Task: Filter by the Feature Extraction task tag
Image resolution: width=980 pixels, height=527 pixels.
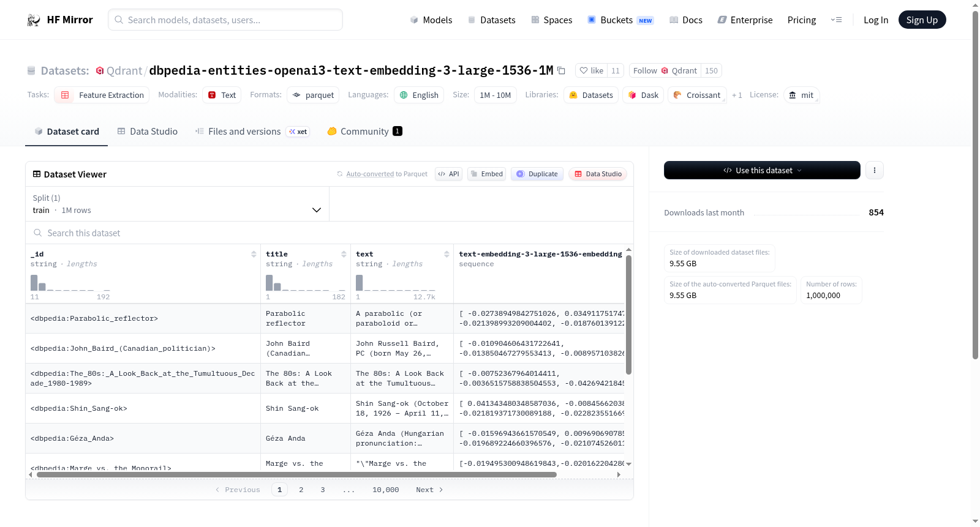Action: pos(102,95)
